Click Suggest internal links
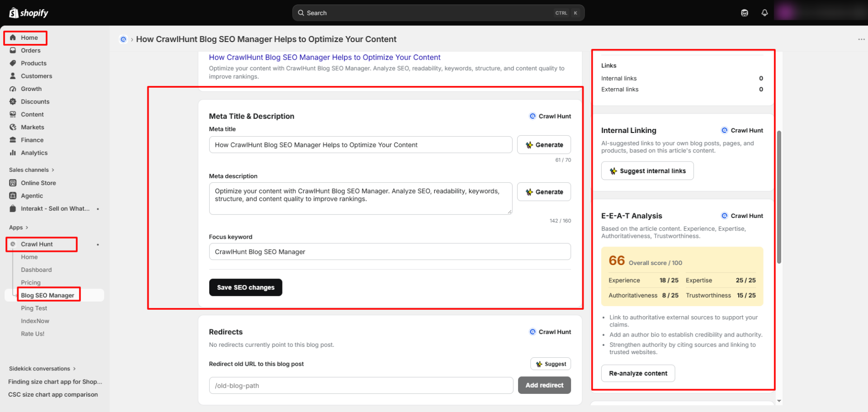Screen dimensions: 868x412 [647, 171]
